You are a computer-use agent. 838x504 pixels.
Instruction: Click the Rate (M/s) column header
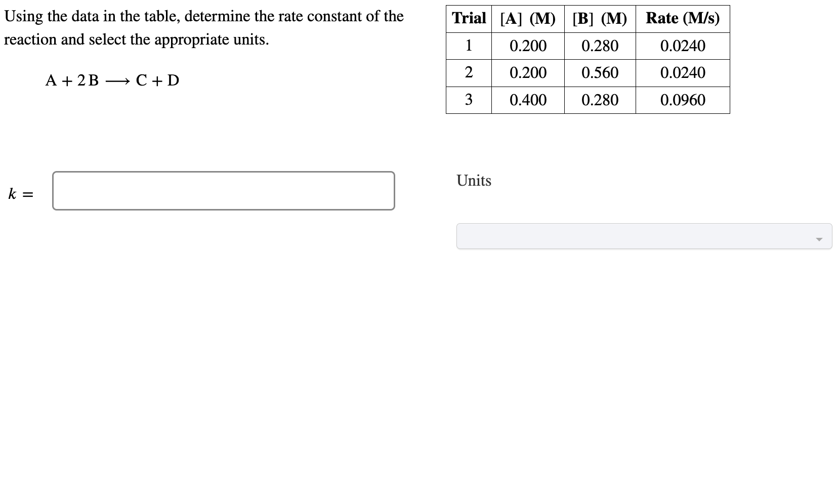pos(683,19)
